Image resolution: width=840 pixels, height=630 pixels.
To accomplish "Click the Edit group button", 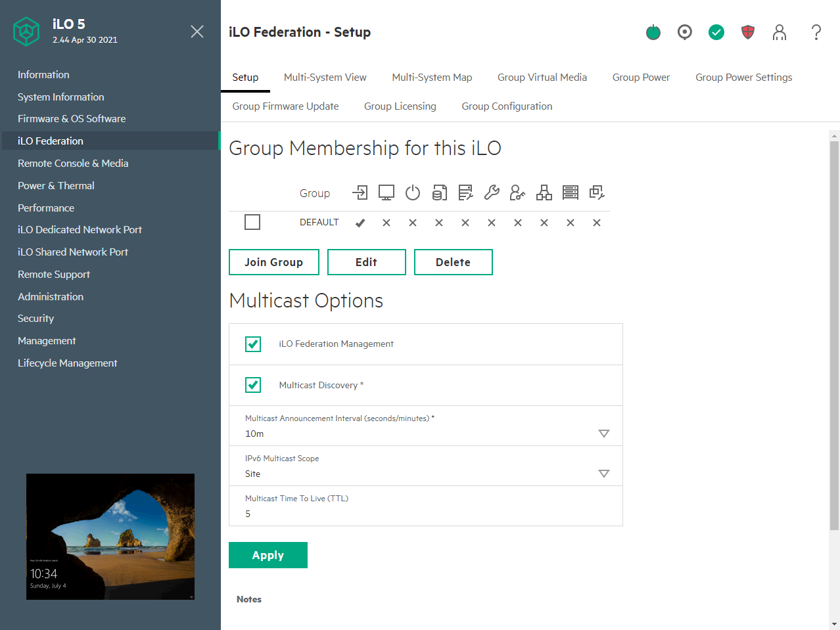I will (x=367, y=262).
